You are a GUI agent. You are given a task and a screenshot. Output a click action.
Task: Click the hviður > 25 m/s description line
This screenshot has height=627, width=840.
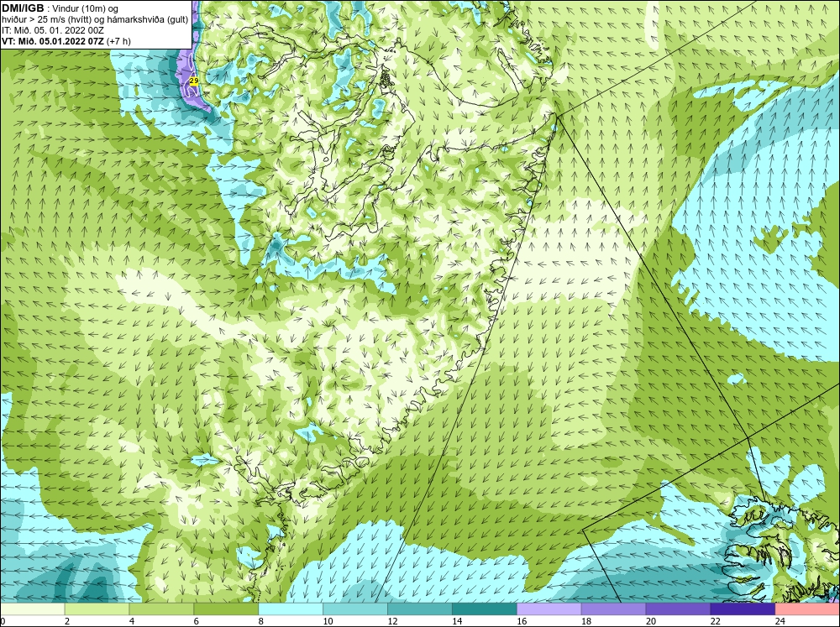[95, 20]
